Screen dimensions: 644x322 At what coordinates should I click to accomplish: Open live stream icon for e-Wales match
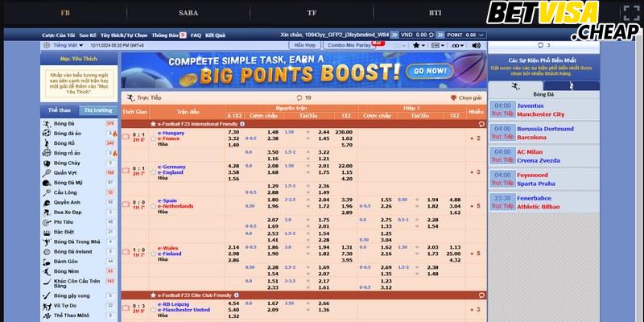[126, 252]
